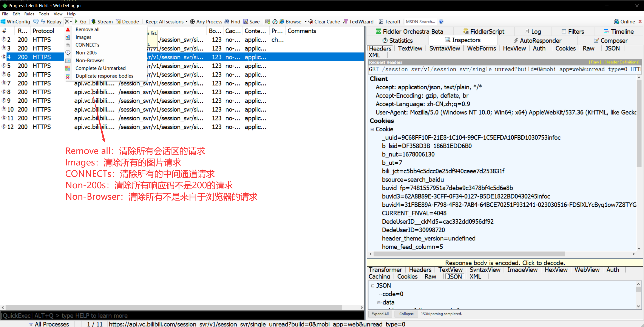This screenshot has height=327, width=644.
Task: Click the blue help icon next to MSDN Search
Action: pyautogui.click(x=441, y=22)
